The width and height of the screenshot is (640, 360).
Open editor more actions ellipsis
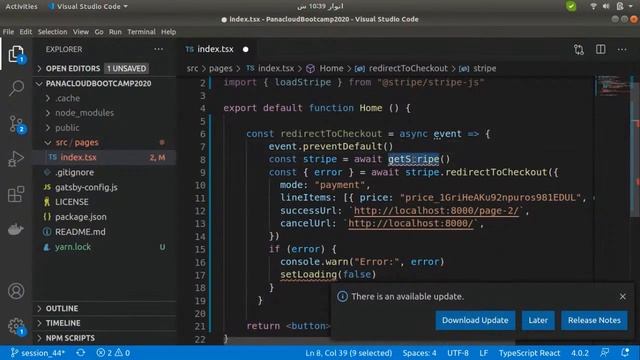pyautogui.click(x=622, y=49)
